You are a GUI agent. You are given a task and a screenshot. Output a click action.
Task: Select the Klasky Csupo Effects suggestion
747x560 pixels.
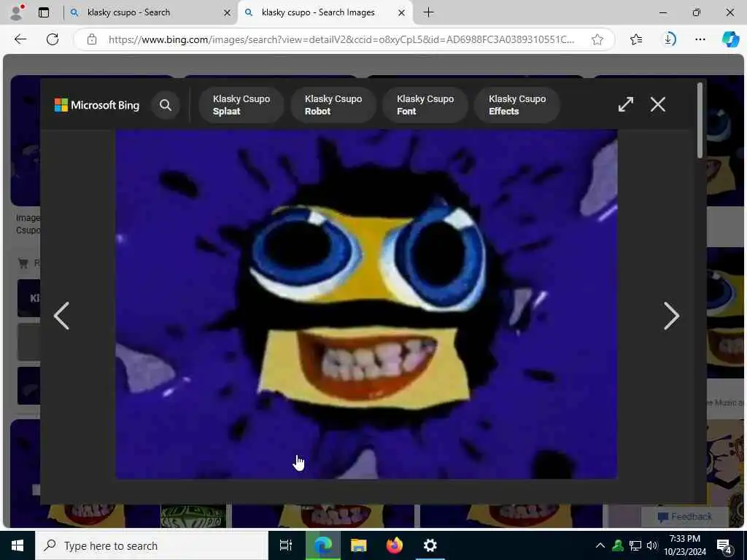coord(517,105)
